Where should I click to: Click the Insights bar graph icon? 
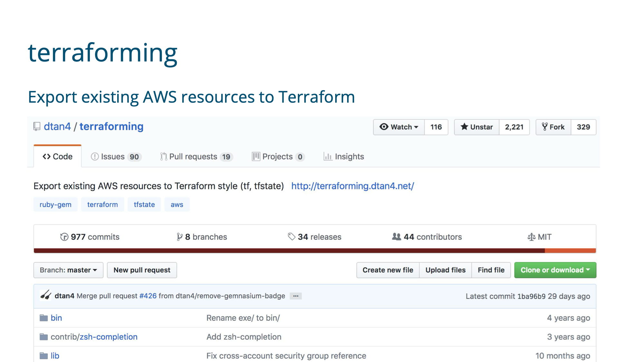pos(328,157)
